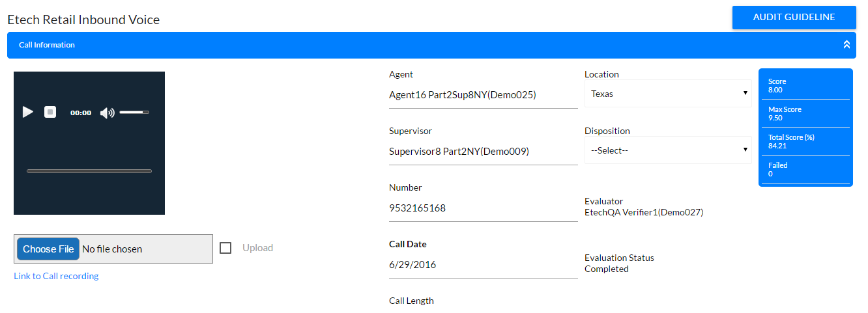Choose a file to upload
The image size is (868, 313).
point(48,249)
